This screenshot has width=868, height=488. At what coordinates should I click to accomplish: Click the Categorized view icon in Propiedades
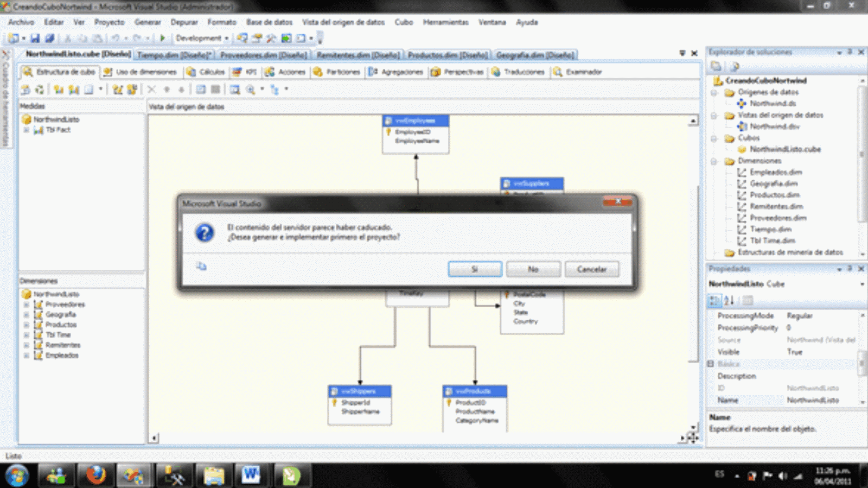[714, 300]
